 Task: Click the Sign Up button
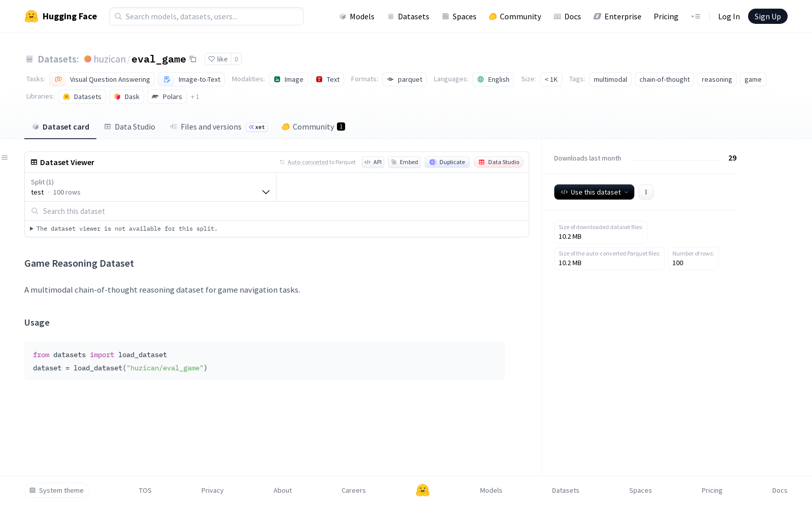click(767, 16)
